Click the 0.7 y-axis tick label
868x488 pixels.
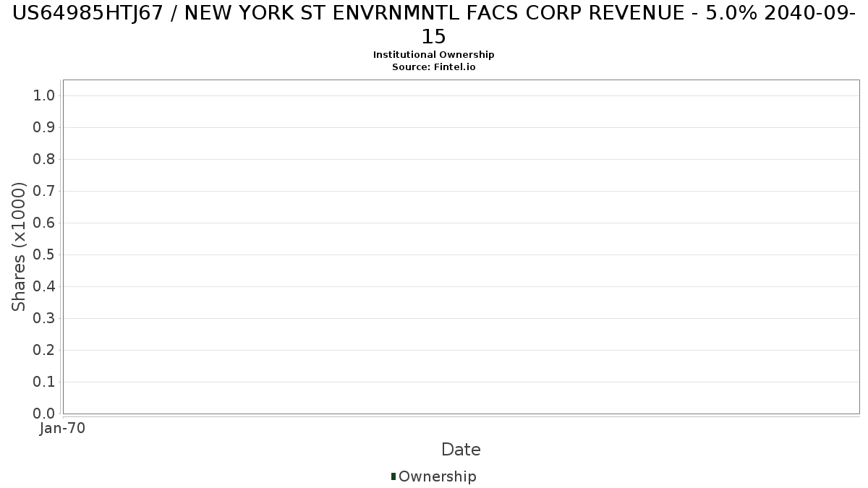(x=44, y=192)
